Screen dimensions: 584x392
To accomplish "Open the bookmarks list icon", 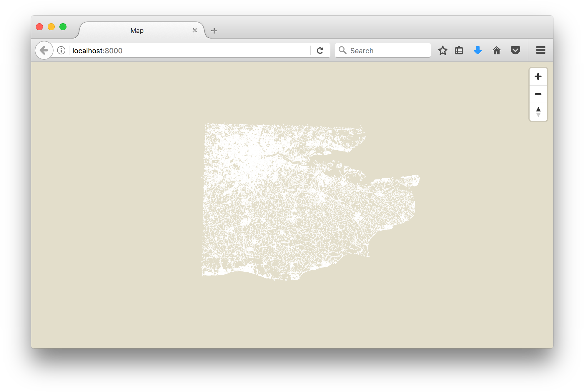I will tap(459, 50).
